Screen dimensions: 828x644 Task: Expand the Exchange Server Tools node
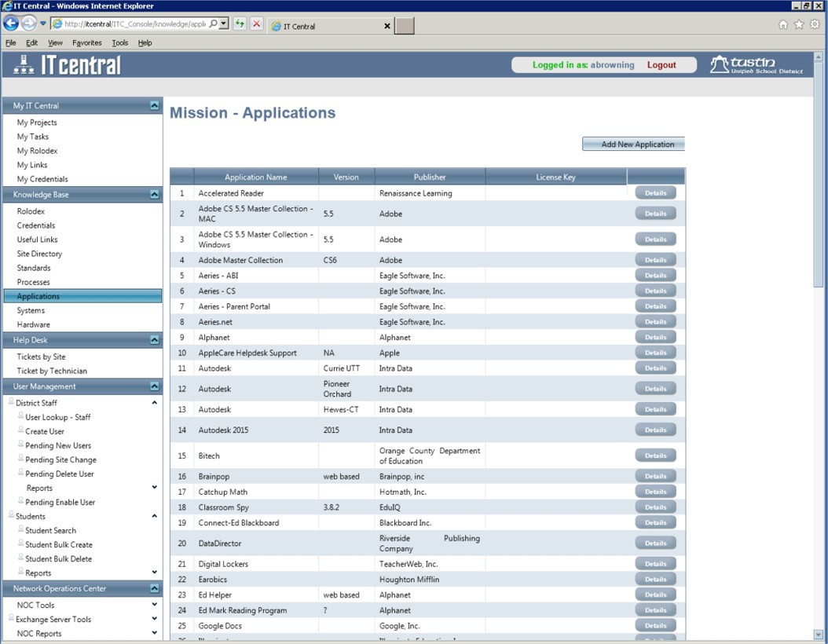tap(154, 619)
